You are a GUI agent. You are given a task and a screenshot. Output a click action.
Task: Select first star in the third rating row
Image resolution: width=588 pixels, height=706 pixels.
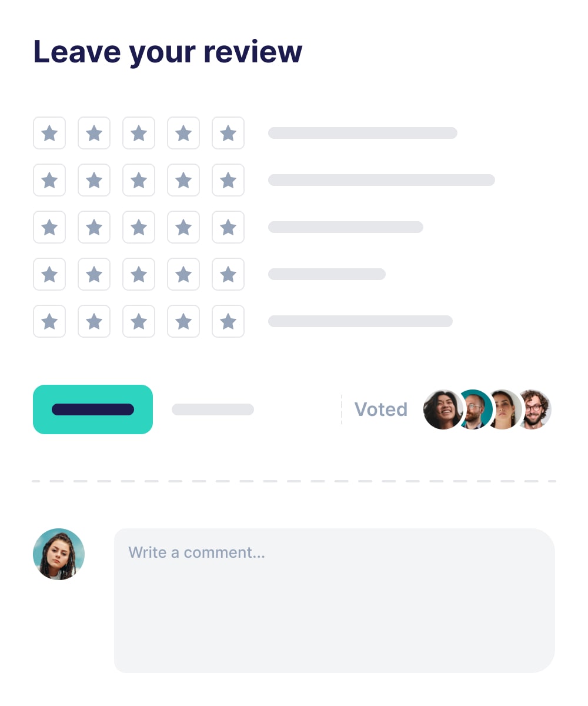click(x=49, y=227)
